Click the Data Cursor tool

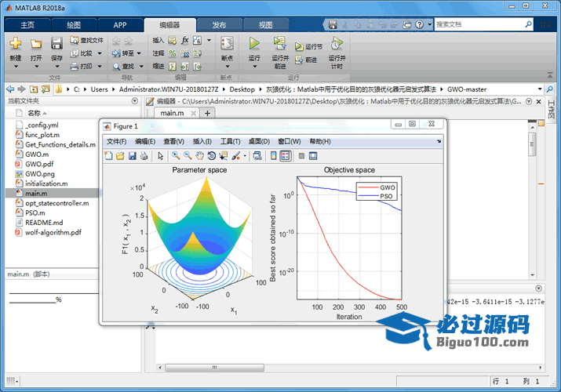pos(224,156)
